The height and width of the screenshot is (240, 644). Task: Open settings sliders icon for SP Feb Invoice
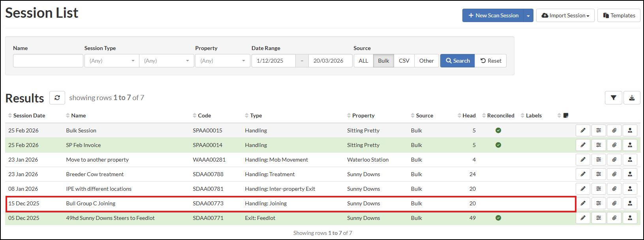tap(599, 145)
